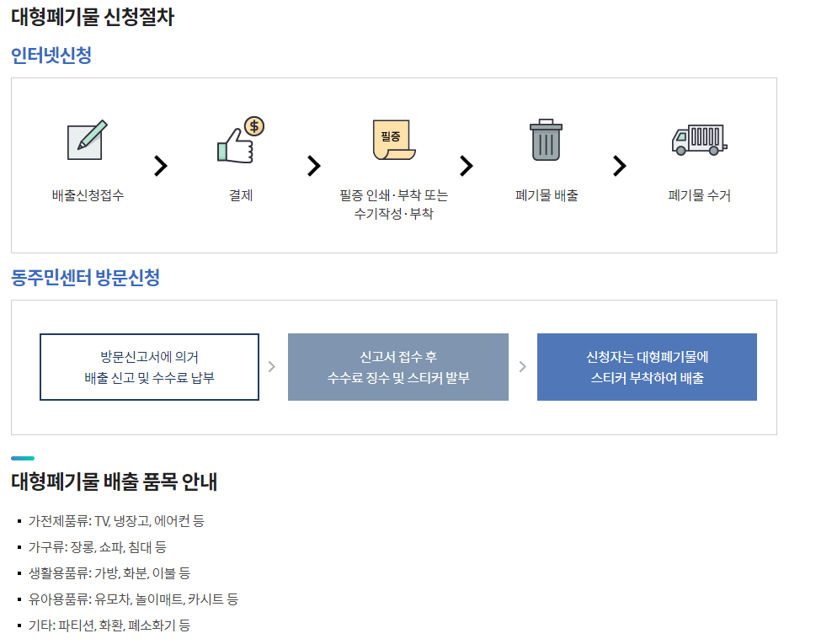Click the small arrow after 방문신고서에 의거 box
832x644 pixels.
pos(272,366)
